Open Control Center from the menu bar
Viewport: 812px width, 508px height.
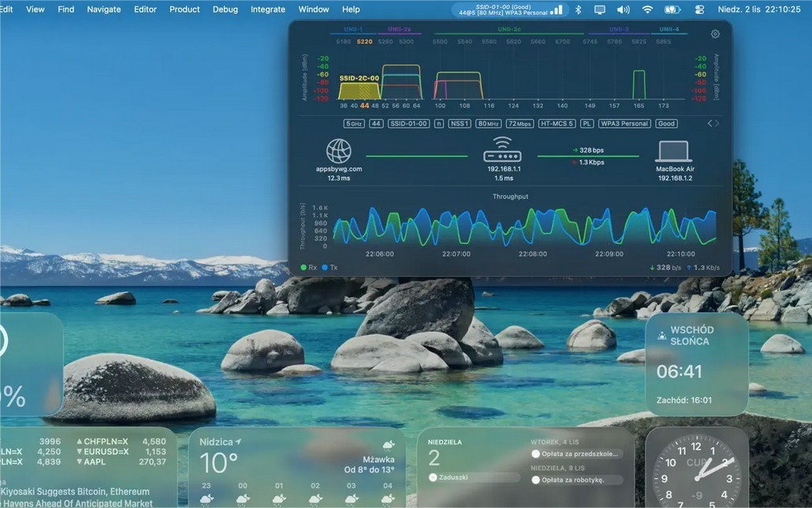click(x=699, y=9)
